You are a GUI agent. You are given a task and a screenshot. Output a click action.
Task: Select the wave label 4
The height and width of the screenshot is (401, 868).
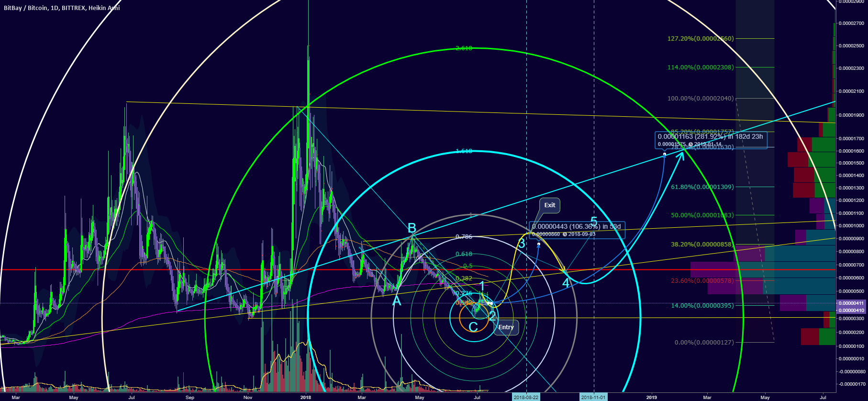coord(566,283)
